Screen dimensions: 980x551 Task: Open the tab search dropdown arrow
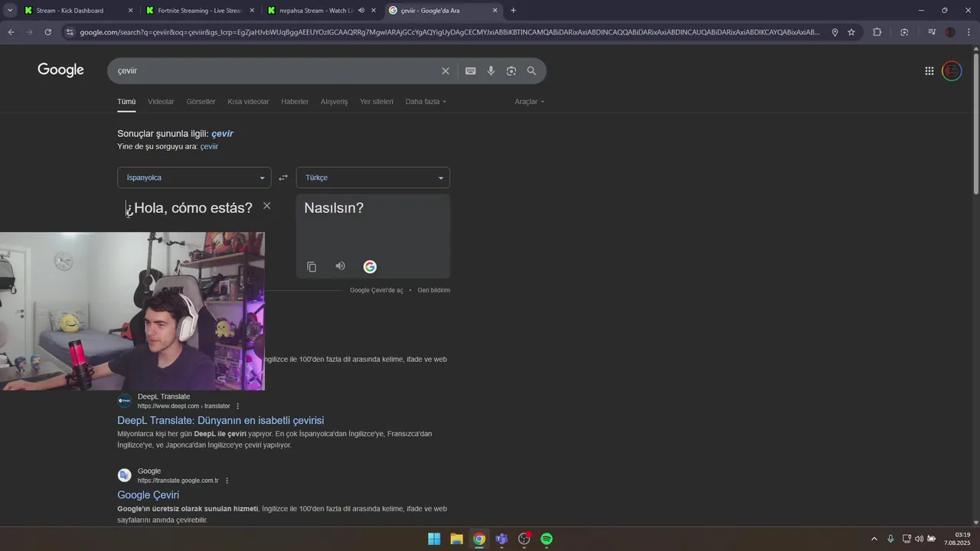11,11
